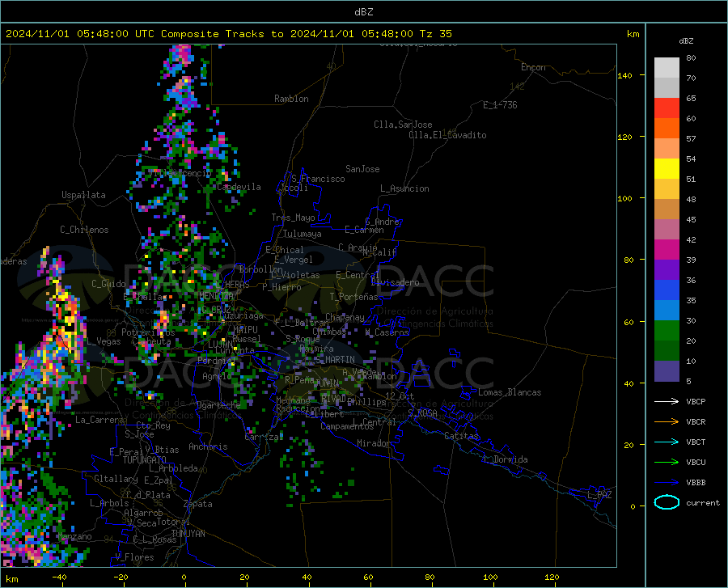Click the 'Encon' map label
The height and width of the screenshot is (588, 728).
click(533, 67)
